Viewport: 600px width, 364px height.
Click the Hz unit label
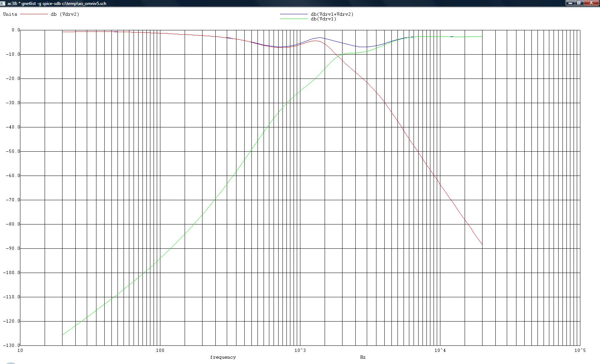pyautogui.click(x=363, y=357)
